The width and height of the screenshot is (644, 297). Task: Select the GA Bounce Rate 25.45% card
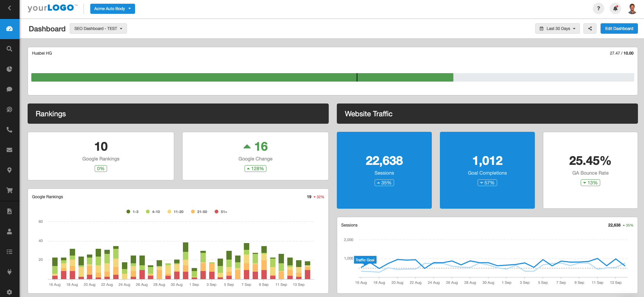(590, 170)
